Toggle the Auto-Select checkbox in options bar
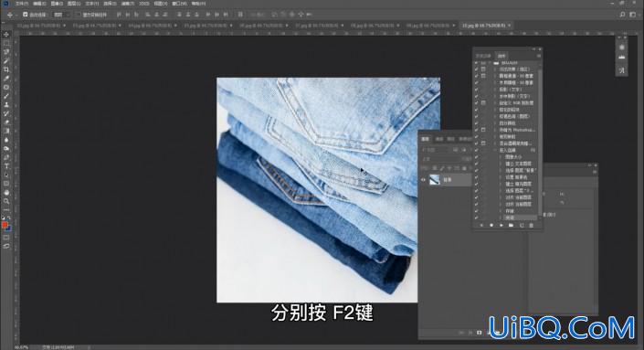Image resolution: width=644 pixels, height=350 pixels. [25, 15]
